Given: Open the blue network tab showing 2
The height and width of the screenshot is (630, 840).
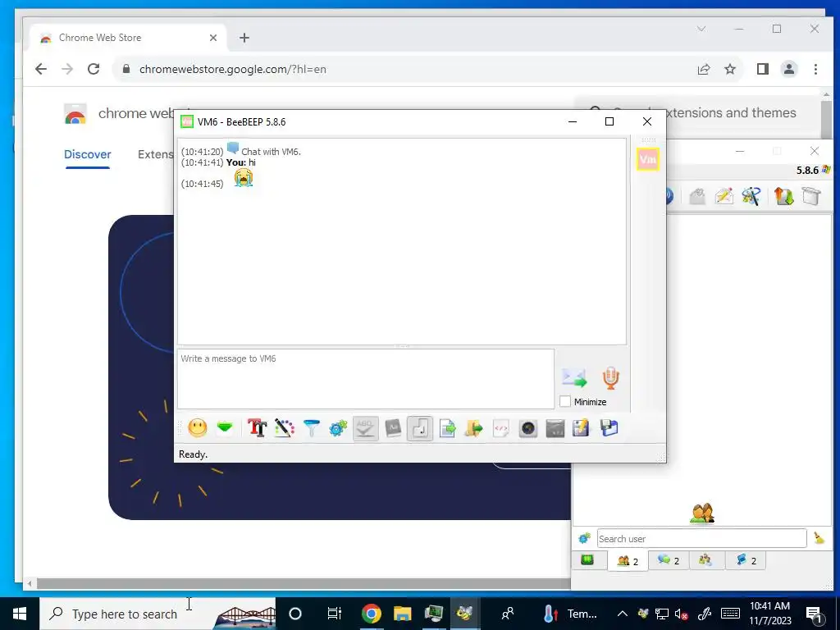Looking at the screenshot, I should tap(746, 560).
